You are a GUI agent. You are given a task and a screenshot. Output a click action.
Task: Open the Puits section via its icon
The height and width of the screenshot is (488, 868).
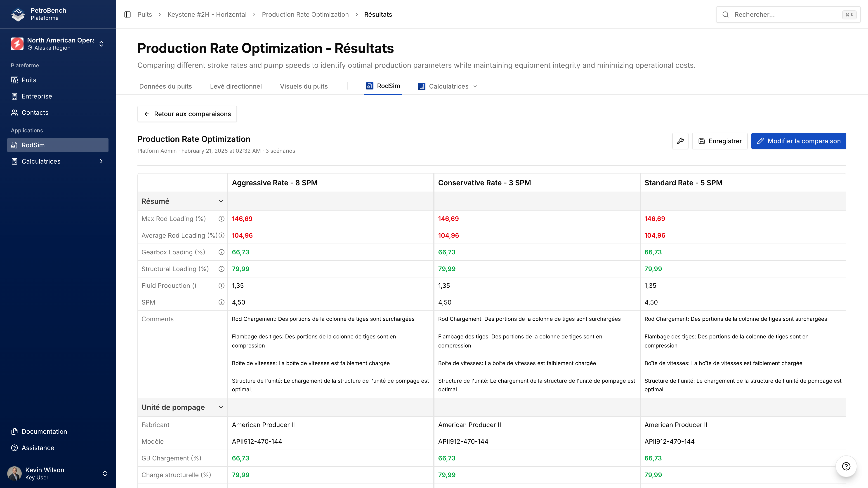click(x=14, y=80)
